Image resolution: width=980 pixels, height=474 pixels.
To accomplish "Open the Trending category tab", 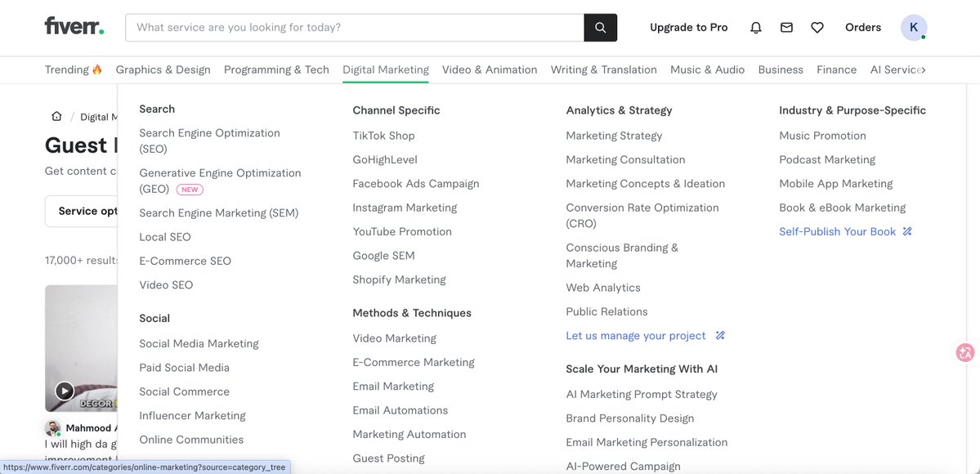I will pyautogui.click(x=73, y=69).
